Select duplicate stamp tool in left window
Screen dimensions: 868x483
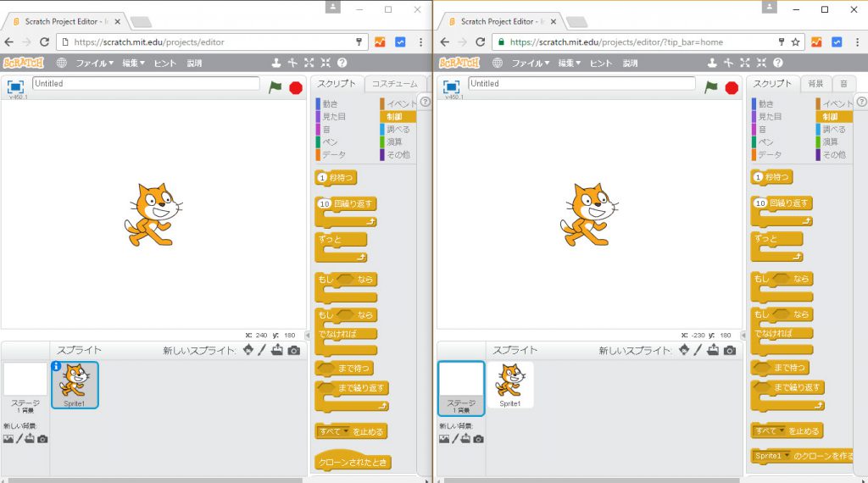276,63
